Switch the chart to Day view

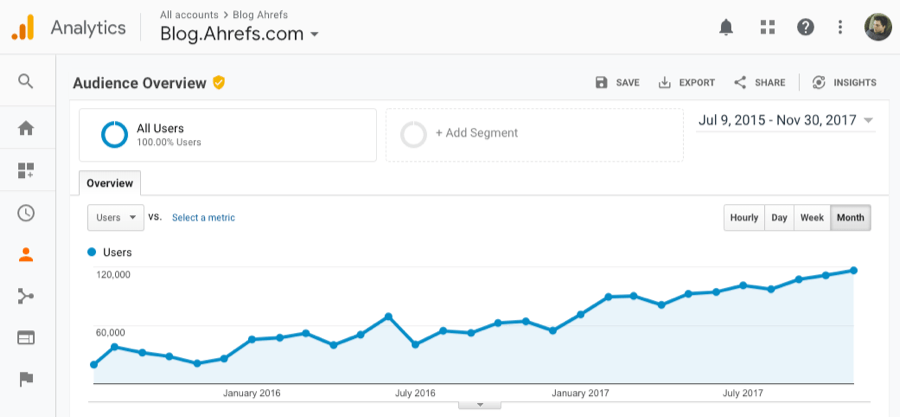(779, 218)
